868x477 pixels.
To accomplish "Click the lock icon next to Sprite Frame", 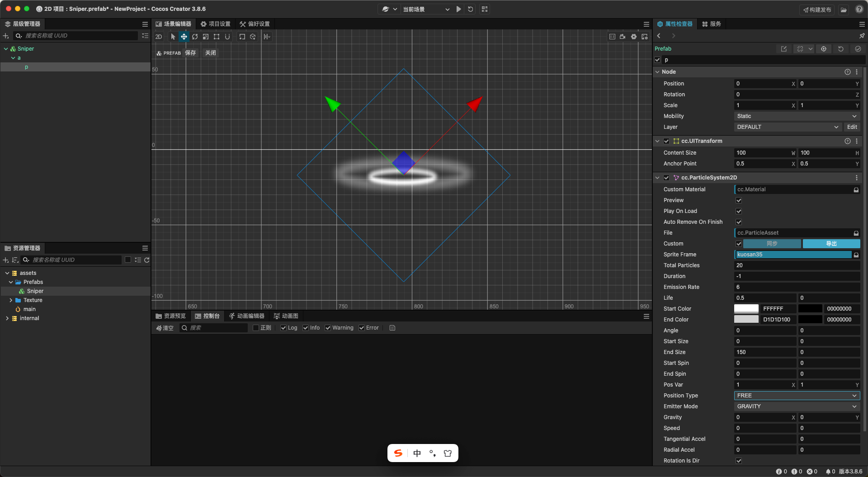I will point(856,255).
